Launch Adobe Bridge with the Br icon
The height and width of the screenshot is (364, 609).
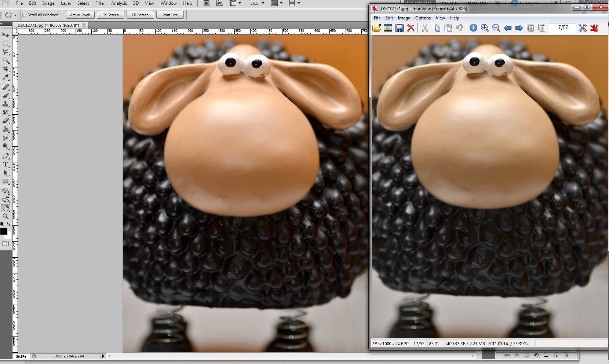207,3
